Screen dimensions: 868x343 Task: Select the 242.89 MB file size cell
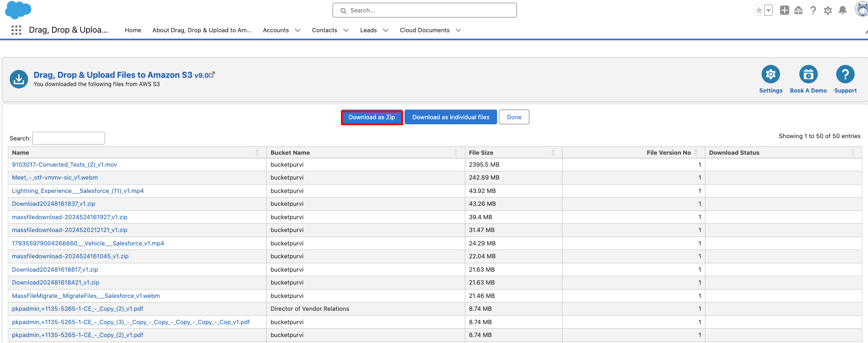pyautogui.click(x=514, y=178)
